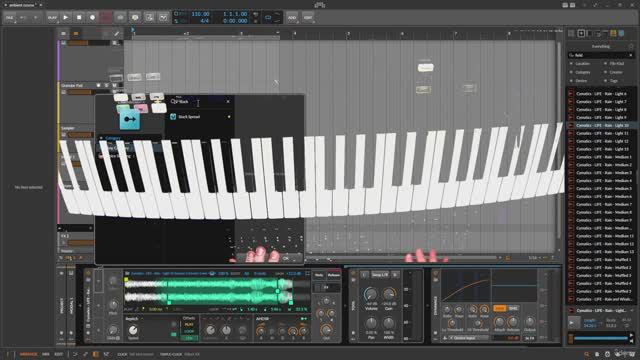Switch to the ARRANGE view
The image size is (640, 360).
point(28,354)
